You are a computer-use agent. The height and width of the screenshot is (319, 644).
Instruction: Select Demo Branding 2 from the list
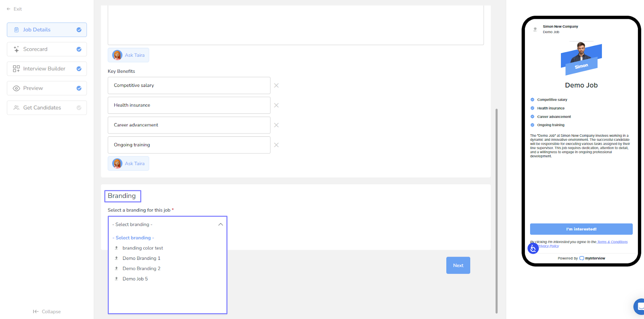(x=141, y=269)
